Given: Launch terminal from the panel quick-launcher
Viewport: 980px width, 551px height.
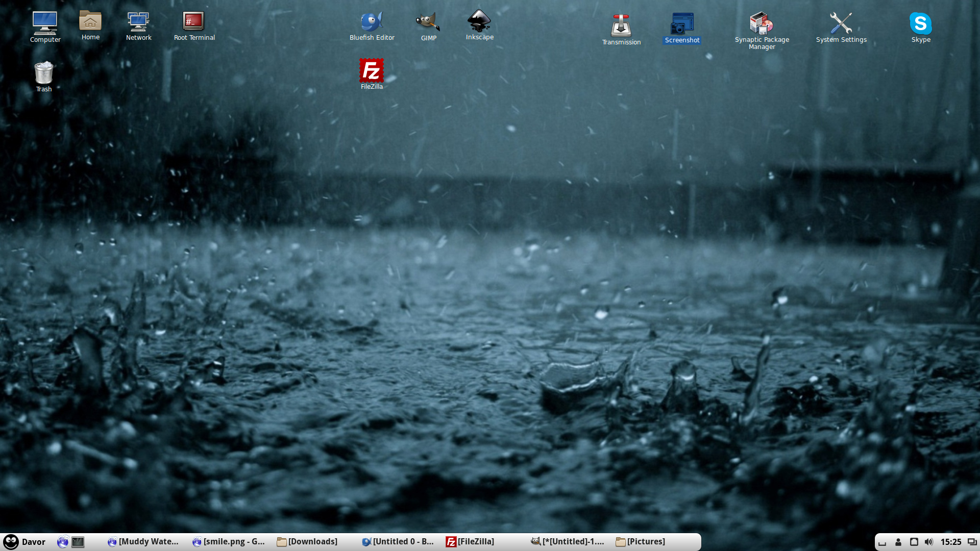Looking at the screenshot, I should pos(78,542).
